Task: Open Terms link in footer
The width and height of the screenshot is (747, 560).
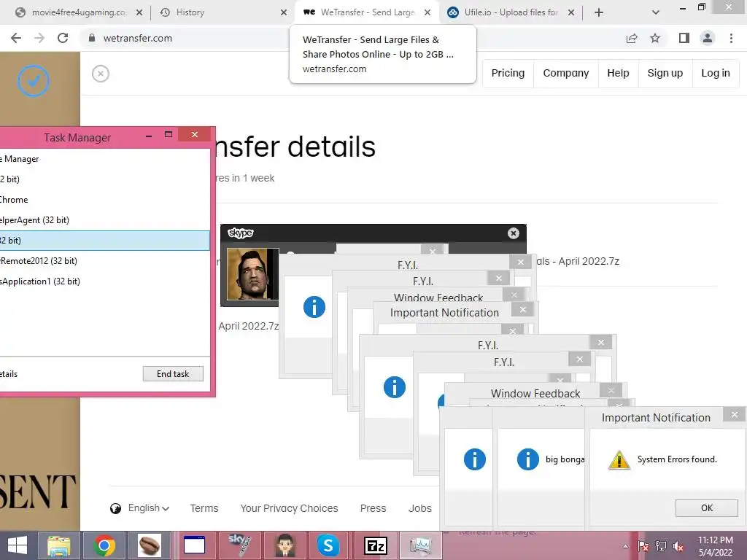Action: tap(204, 508)
